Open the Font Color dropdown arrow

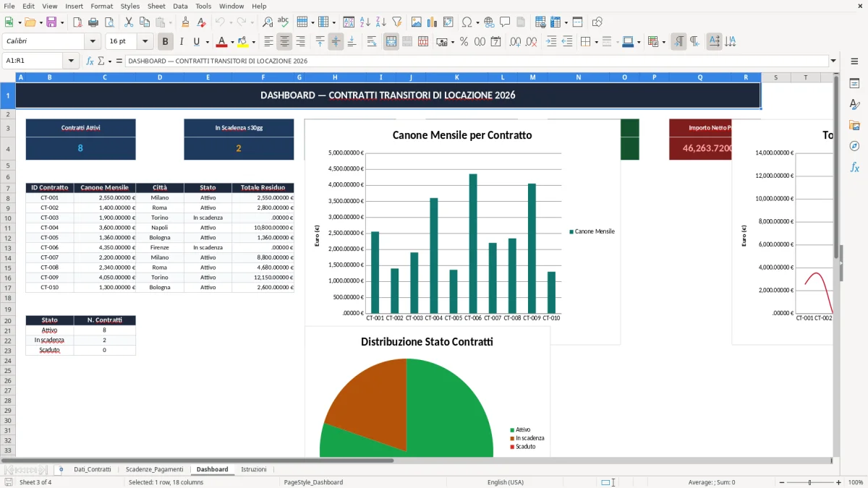pos(232,42)
